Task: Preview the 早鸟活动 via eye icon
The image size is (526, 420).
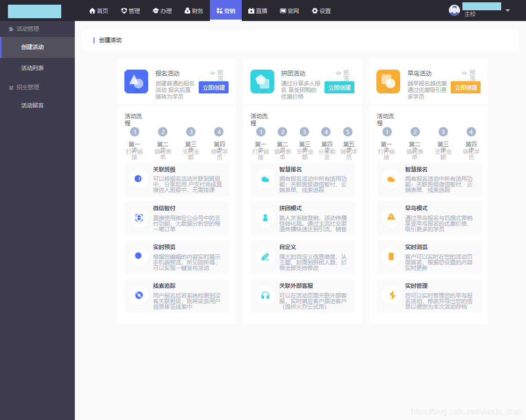Action: pyautogui.click(x=464, y=73)
